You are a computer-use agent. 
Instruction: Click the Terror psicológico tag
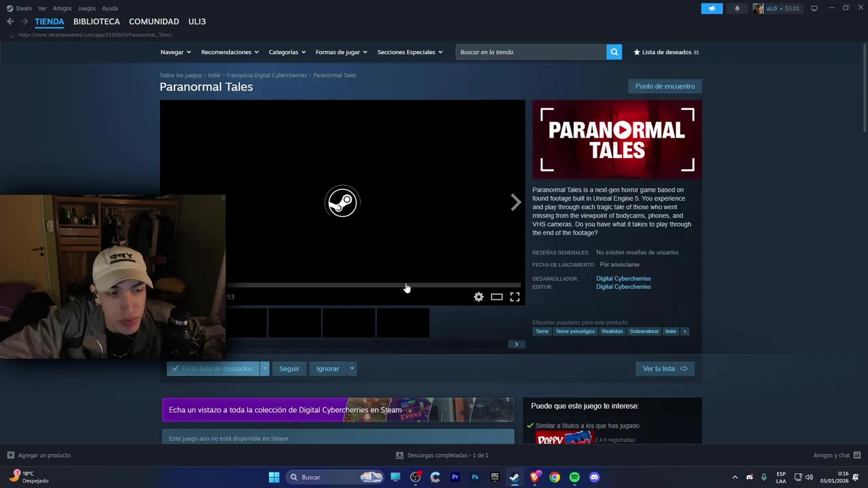[575, 331]
